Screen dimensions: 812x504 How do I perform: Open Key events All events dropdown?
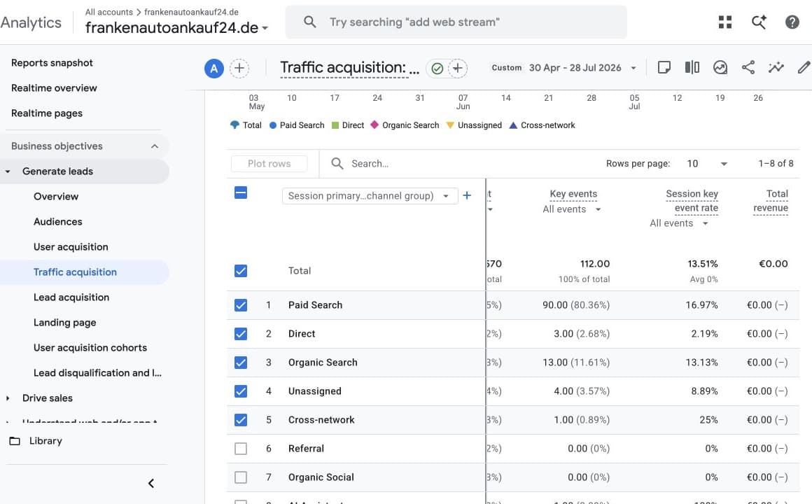pos(572,209)
